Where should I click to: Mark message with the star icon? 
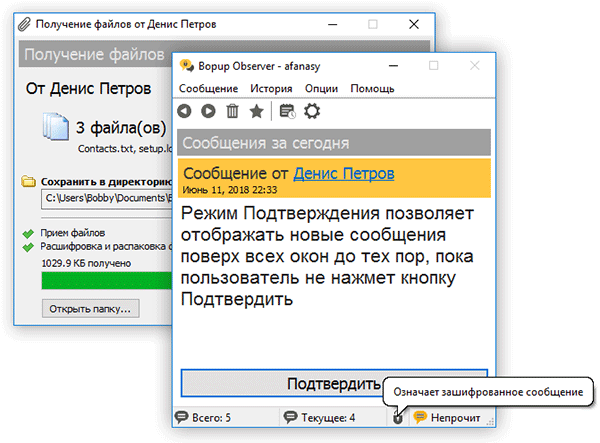[x=256, y=111]
